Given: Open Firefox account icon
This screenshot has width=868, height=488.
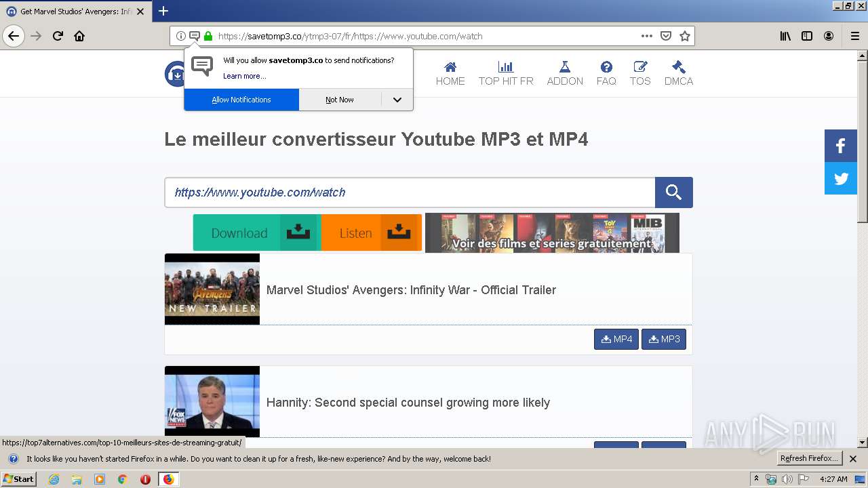Looking at the screenshot, I should pos(829,36).
